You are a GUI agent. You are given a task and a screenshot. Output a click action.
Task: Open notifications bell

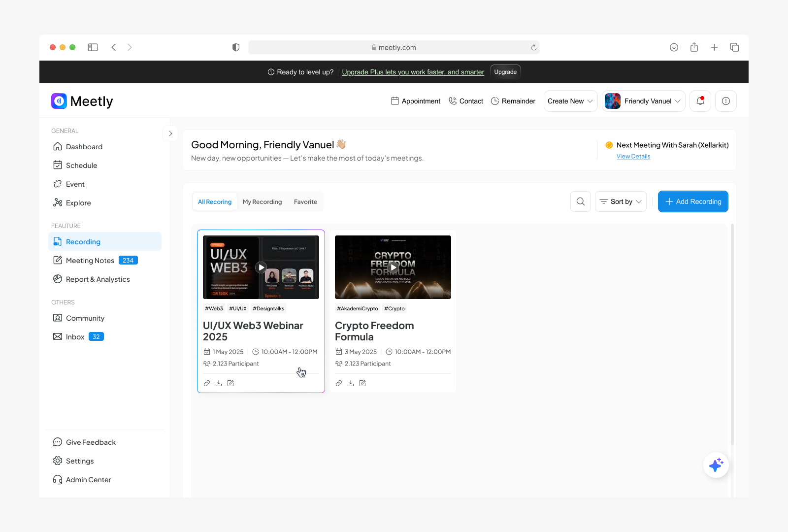tap(700, 101)
